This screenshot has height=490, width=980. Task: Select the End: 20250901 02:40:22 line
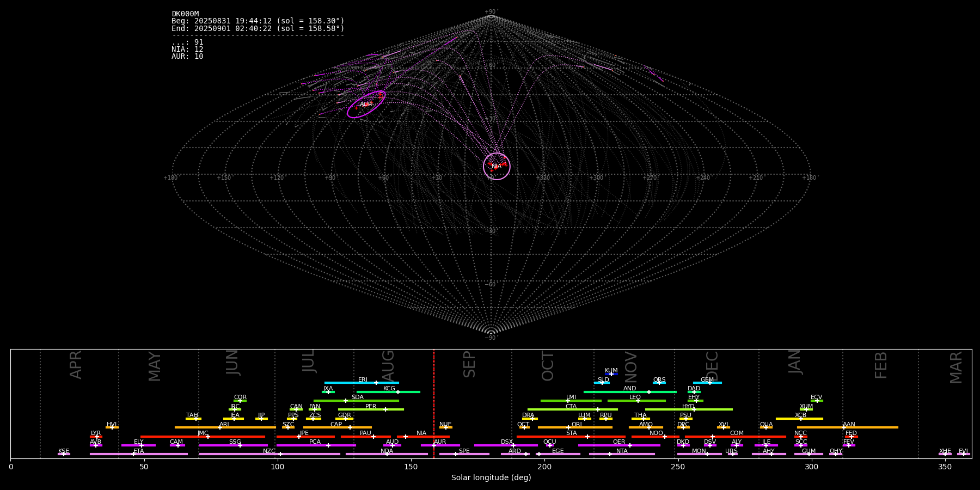tap(258, 28)
